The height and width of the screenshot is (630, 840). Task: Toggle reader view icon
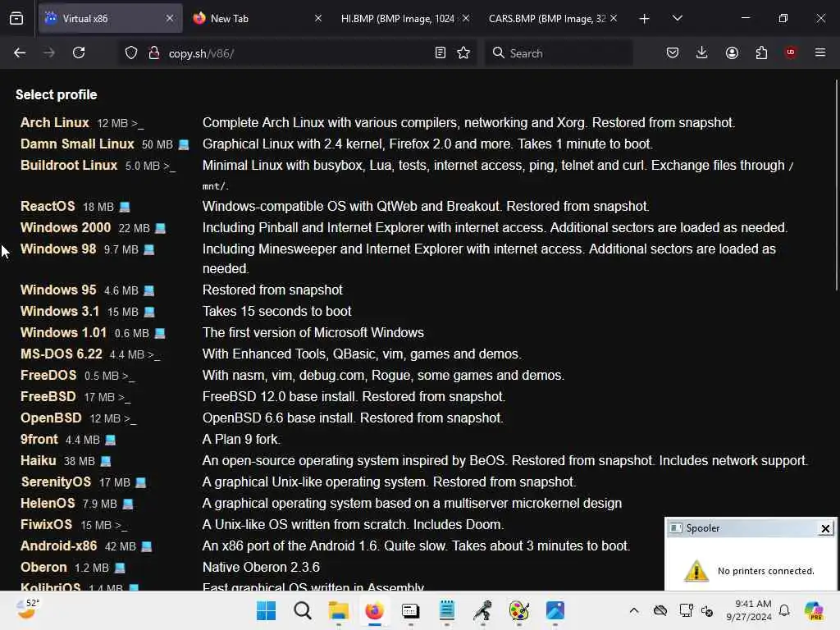(x=441, y=53)
